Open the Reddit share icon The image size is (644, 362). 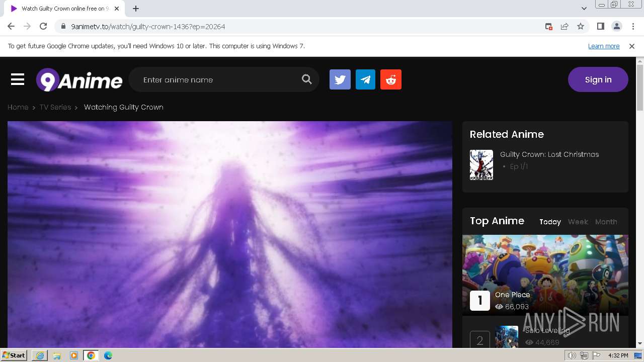tap(391, 79)
